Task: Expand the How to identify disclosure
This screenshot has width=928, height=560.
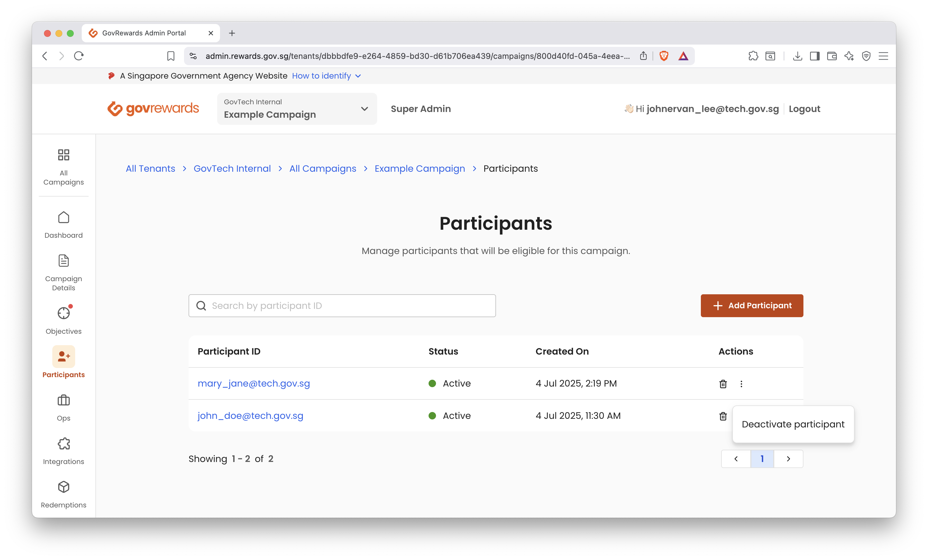Action: [x=326, y=76]
